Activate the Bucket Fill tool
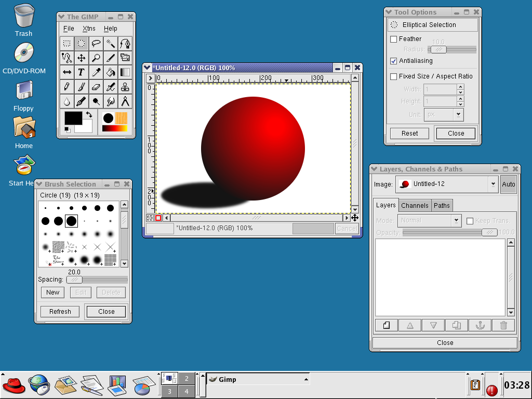 click(x=111, y=72)
